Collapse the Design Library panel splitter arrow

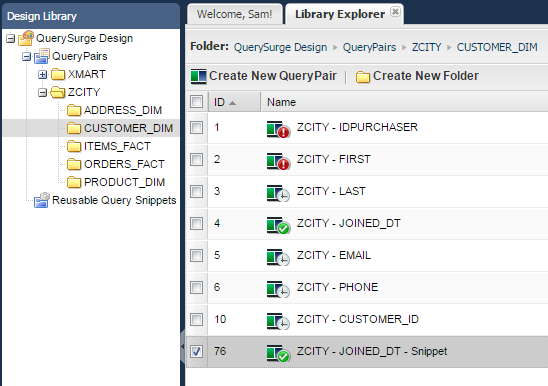pos(182,346)
